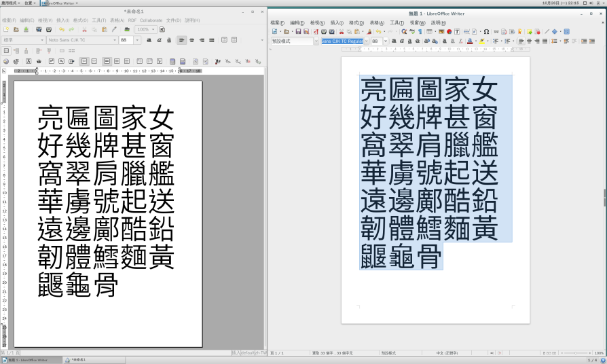Toggle bold formatting in LibreOffice Writer

pyautogui.click(x=394, y=41)
